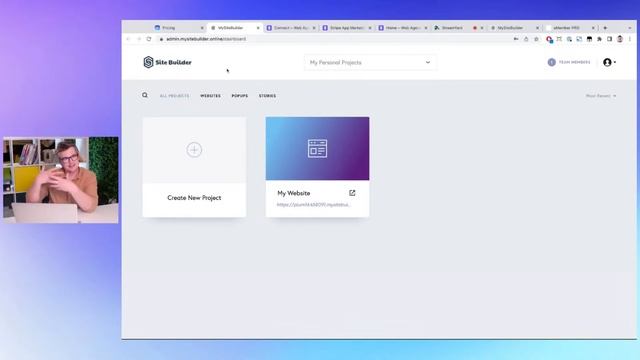This screenshot has width=640, height=360.
Task: Switch to the Pricing browser tab
Action: 178,28
